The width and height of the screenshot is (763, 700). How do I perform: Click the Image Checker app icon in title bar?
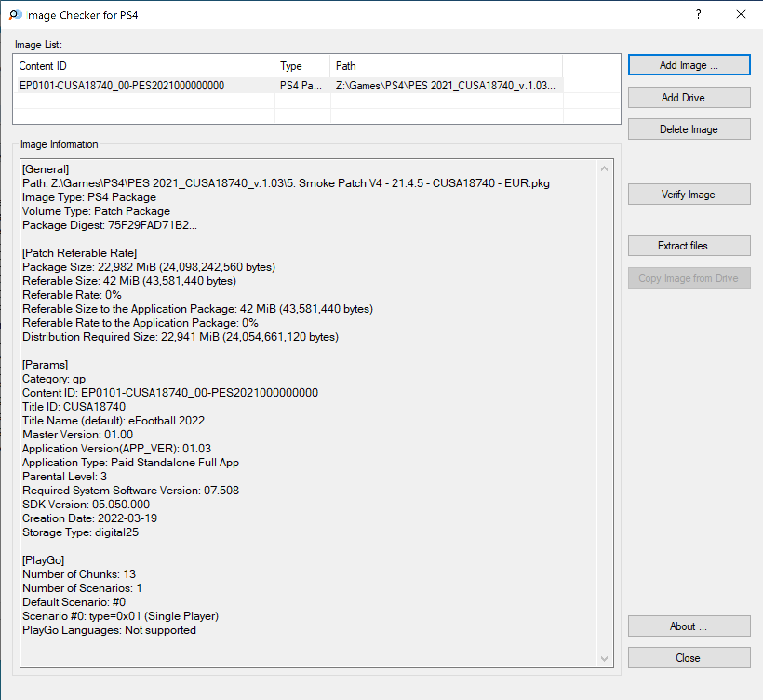click(x=15, y=15)
